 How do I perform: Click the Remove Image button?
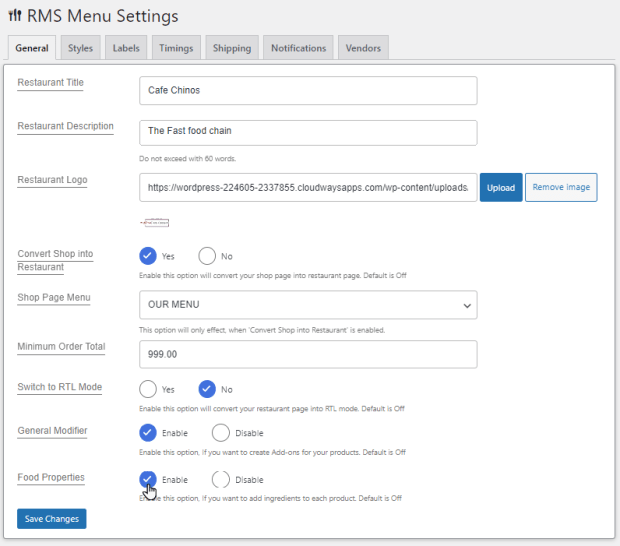[x=561, y=188]
